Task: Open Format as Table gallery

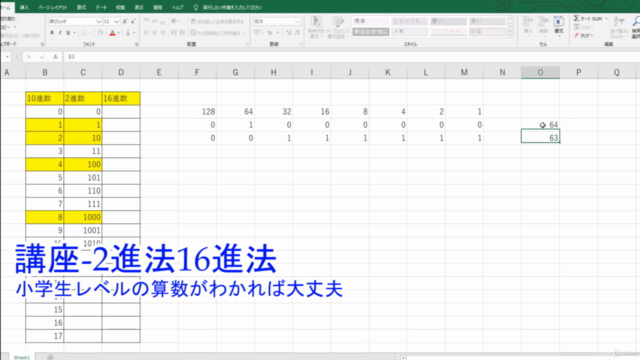Action: [338, 27]
